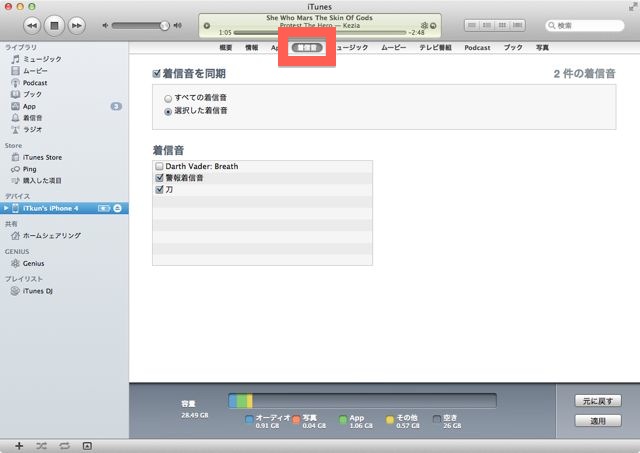Toggle 着信音を同期 checkbox

point(156,73)
